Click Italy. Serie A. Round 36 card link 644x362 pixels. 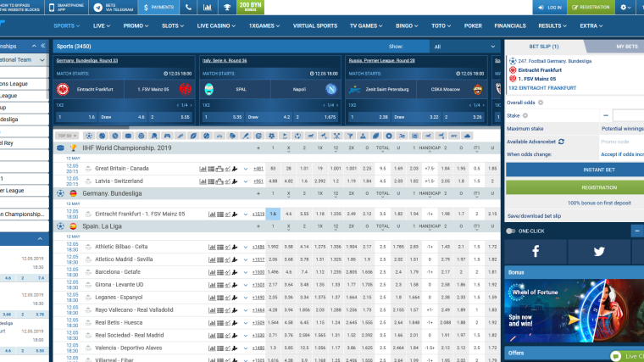coord(225,60)
